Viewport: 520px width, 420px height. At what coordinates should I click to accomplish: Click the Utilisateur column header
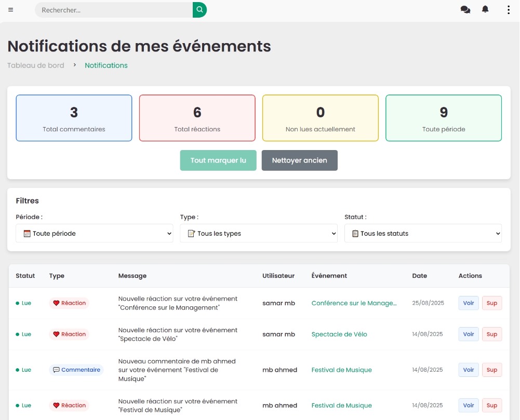(278, 276)
